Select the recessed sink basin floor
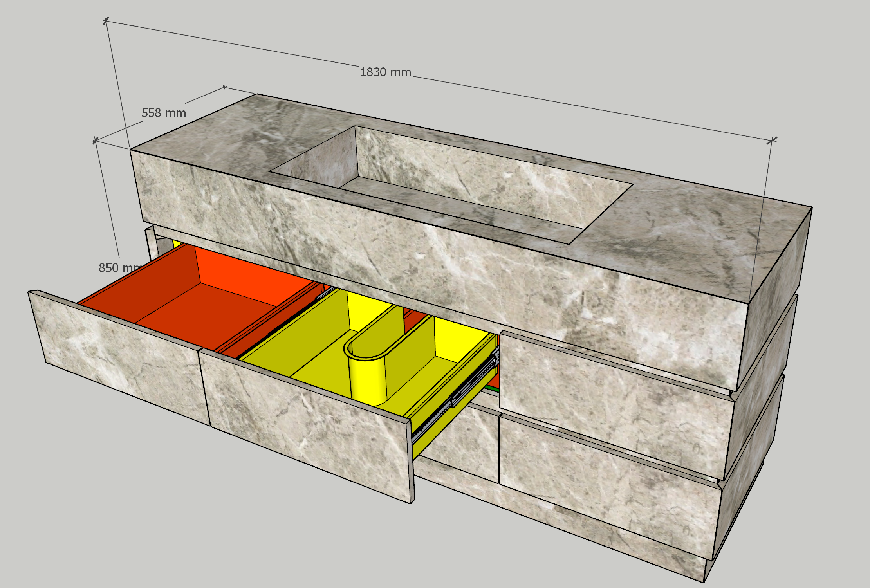Screen dimensions: 870x588 click(450, 206)
